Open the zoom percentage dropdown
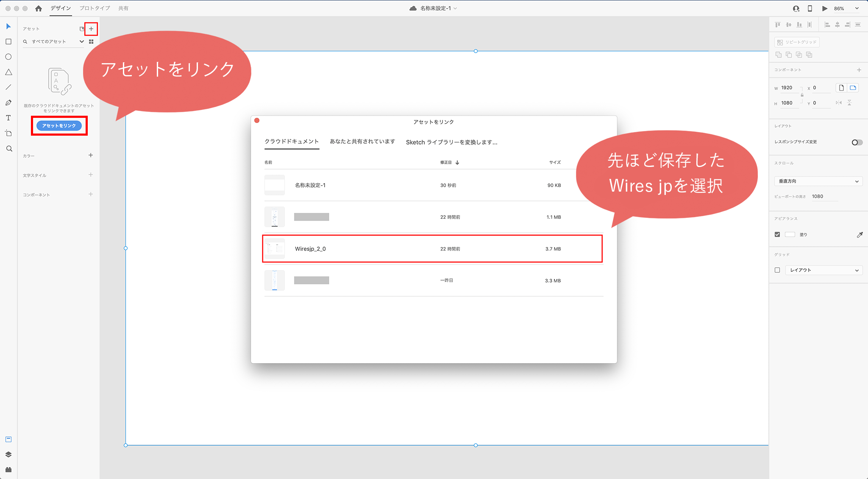The height and width of the screenshot is (479, 868). click(x=857, y=8)
